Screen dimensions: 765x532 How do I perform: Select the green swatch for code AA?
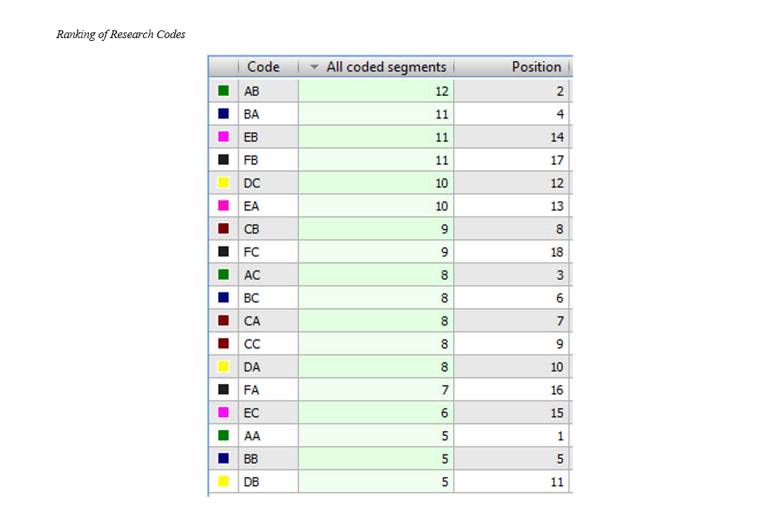(x=224, y=435)
